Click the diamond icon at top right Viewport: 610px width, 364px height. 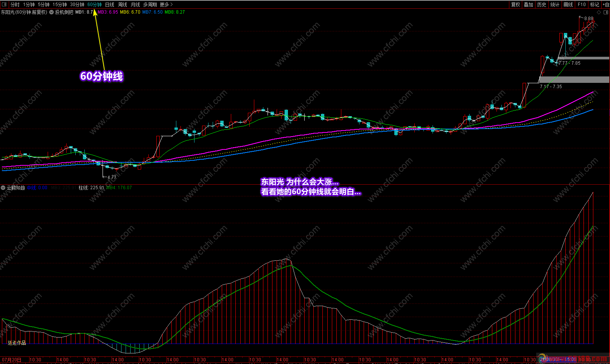point(599,12)
